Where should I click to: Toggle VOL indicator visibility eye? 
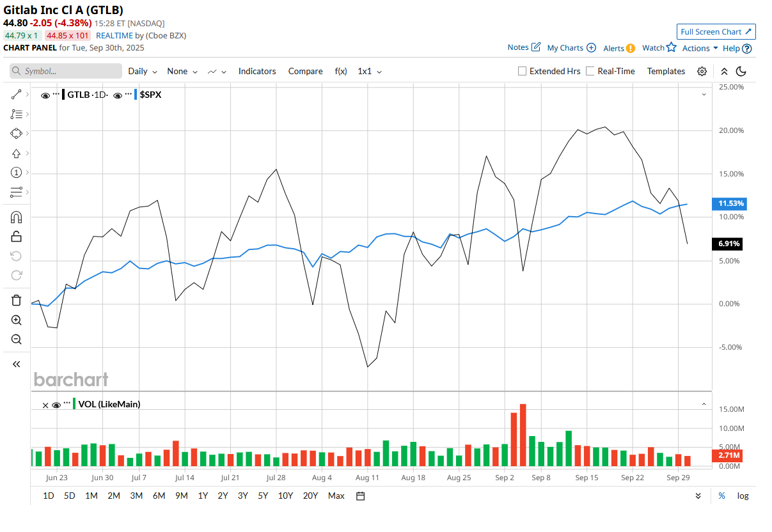(56, 405)
